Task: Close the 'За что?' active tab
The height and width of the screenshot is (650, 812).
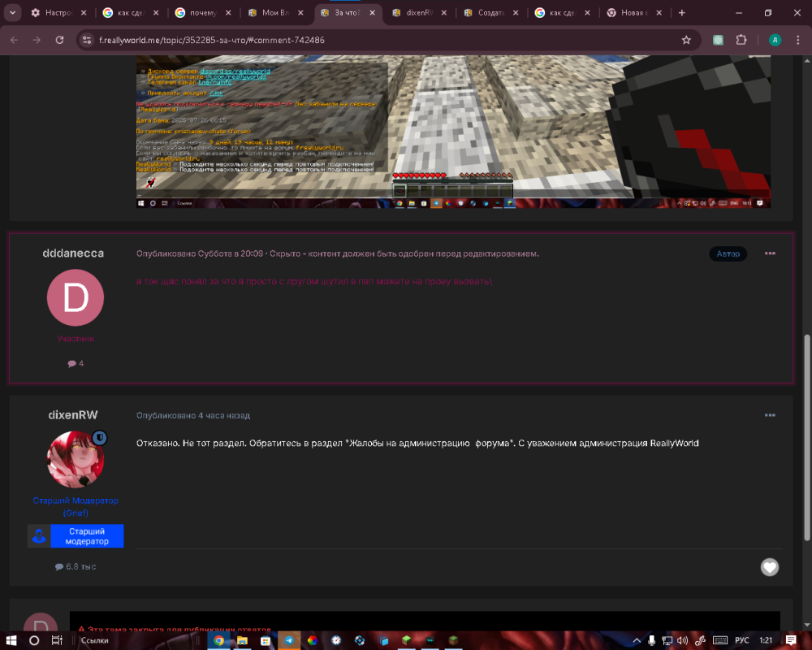Action: point(373,13)
